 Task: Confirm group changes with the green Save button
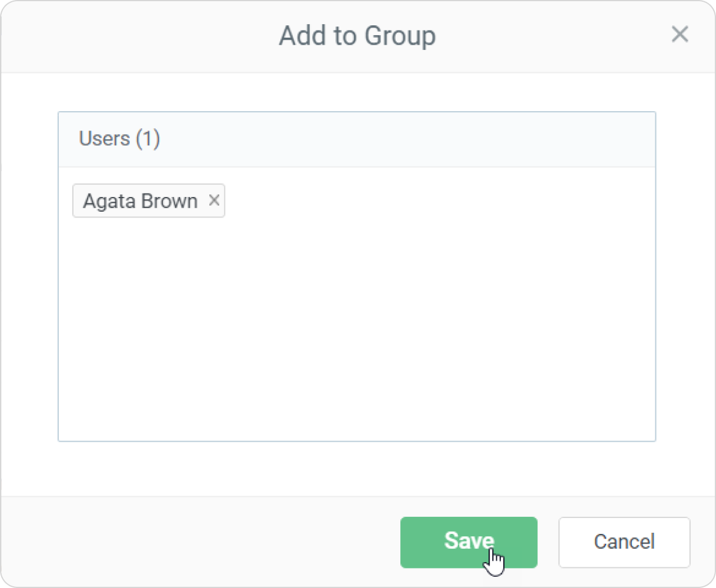pos(469,542)
